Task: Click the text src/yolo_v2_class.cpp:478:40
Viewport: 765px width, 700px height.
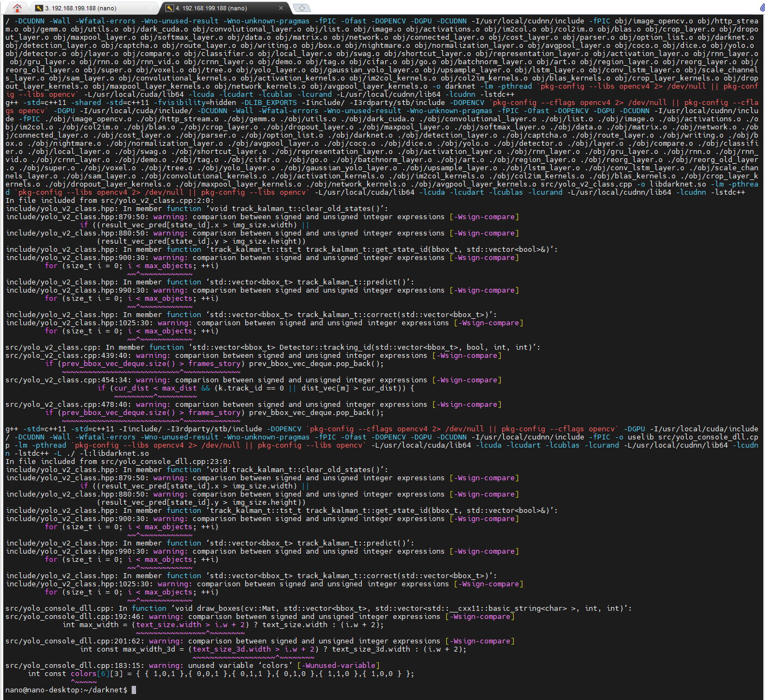Action: (69, 404)
